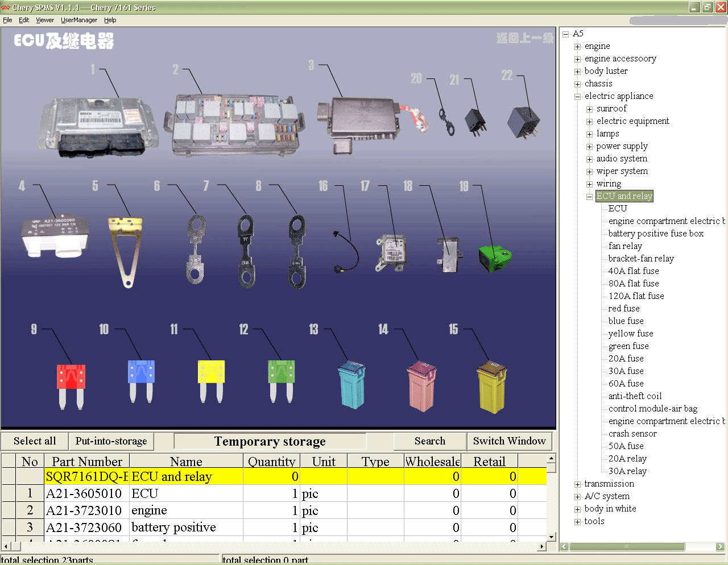Click the pink cartridge fuse numbered 14
This screenshot has height=565, width=728.
(x=421, y=385)
